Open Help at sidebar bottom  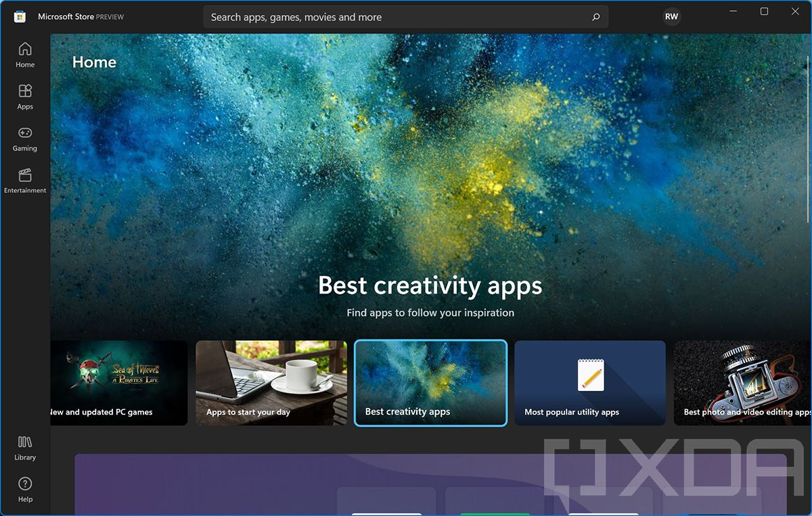pos(25,490)
